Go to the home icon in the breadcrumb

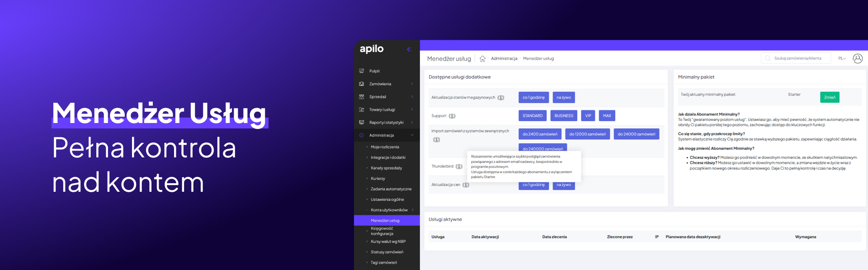482,59
